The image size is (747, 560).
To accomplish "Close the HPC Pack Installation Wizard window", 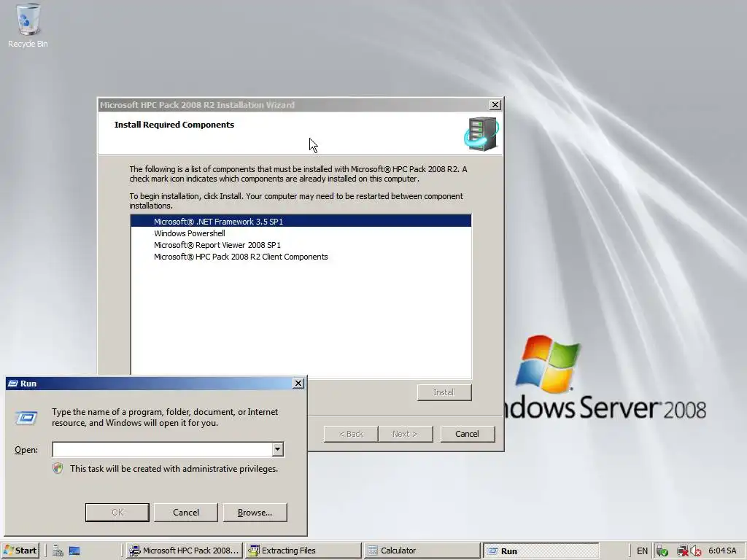I will pyautogui.click(x=495, y=105).
